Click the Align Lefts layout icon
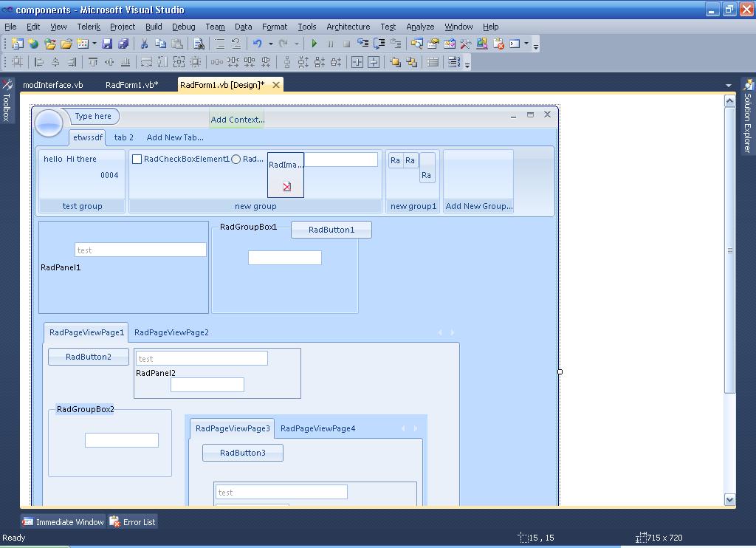The width and height of the screenshot is (756, 548). [39, 62]
